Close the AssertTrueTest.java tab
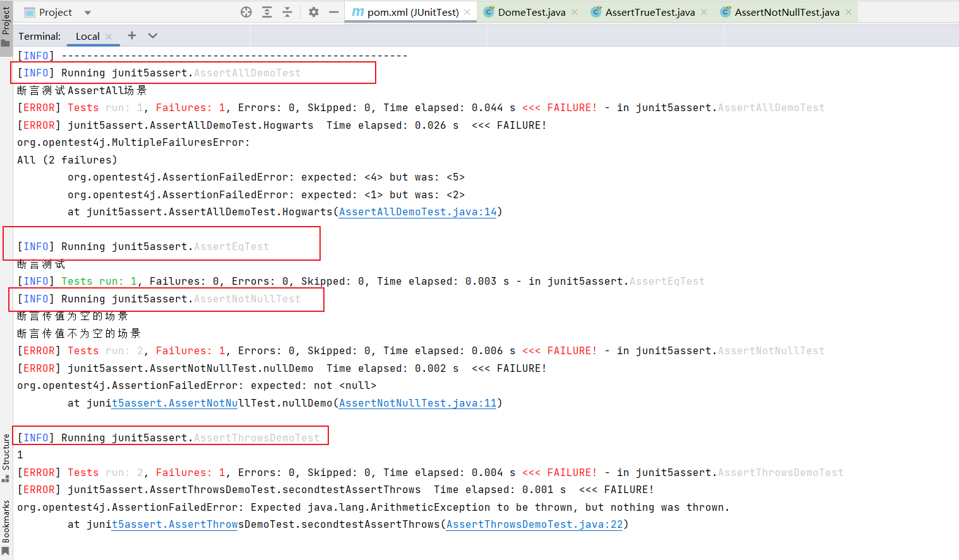Image resolution: width=959 pixels, height=560 pixels. (x=704, y=12)
